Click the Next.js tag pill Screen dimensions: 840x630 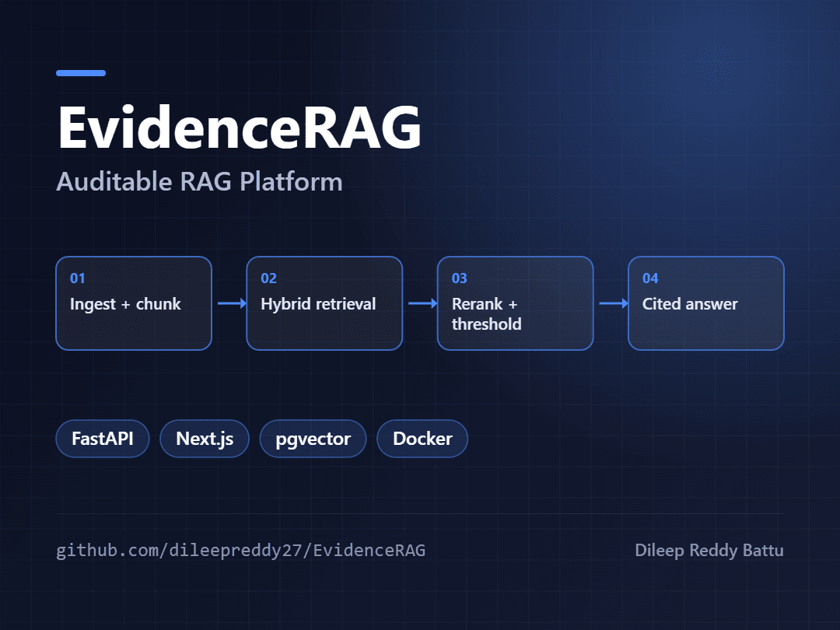pos(205,439)
